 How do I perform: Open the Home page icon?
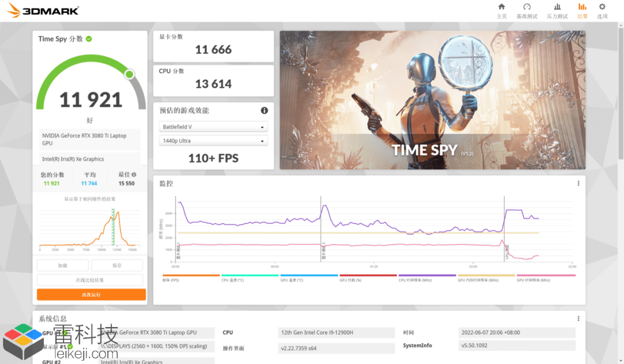tap(502, 7)
